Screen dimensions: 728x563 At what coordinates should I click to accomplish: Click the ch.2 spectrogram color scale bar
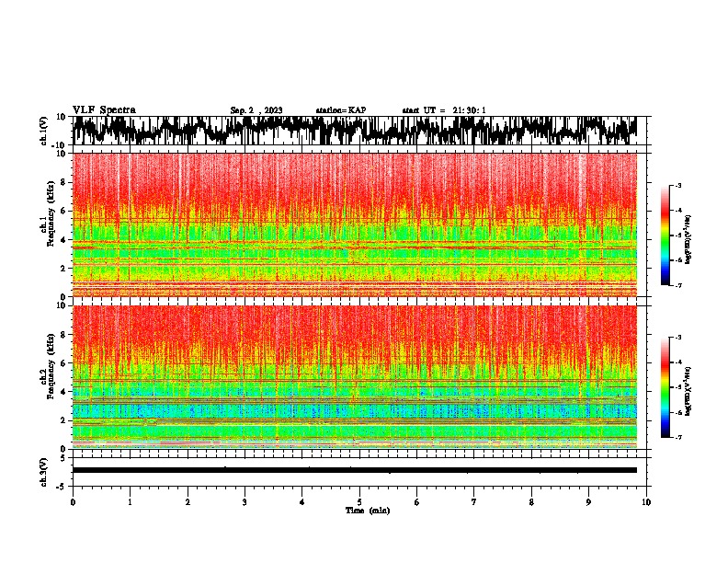click(665, 387)
